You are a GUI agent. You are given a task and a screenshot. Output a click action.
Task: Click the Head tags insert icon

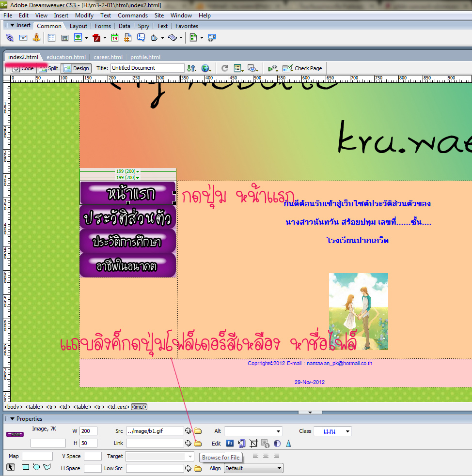[154, 38]
